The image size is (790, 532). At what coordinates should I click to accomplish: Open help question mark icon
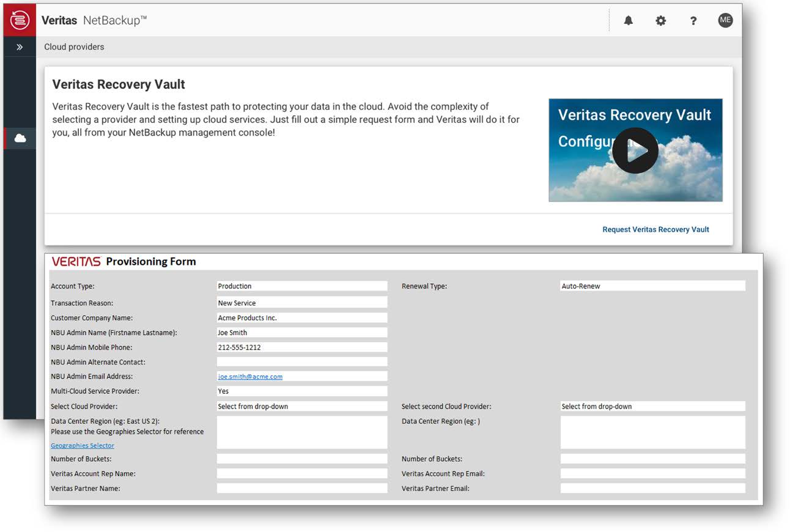coord(693,21)
